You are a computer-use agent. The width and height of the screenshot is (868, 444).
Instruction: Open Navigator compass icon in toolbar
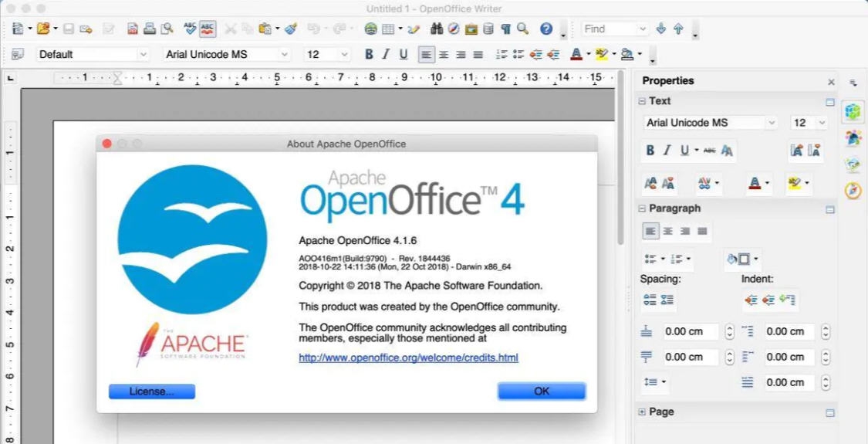tap(454, 29)
